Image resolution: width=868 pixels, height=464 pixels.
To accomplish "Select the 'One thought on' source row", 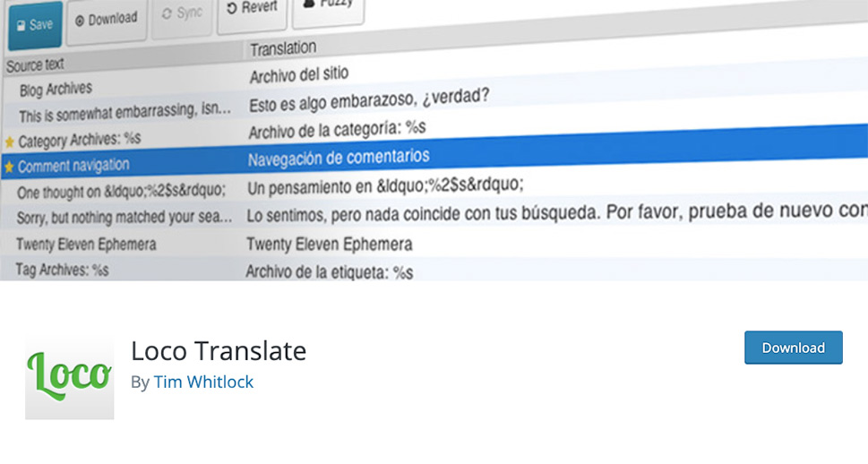I will tap(121, 191).
